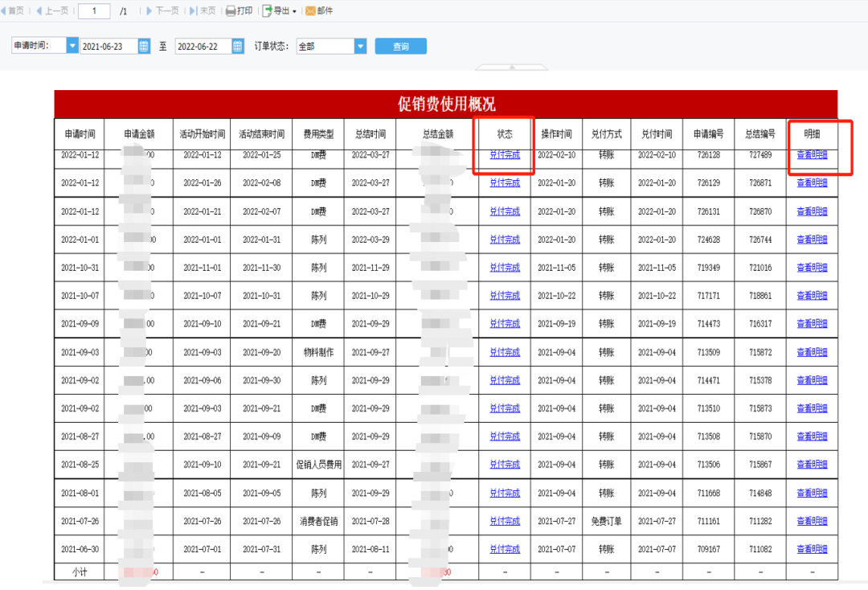
Task: Go to next page (下一页)
Action: pyautogui.click(x=162, y=10)
